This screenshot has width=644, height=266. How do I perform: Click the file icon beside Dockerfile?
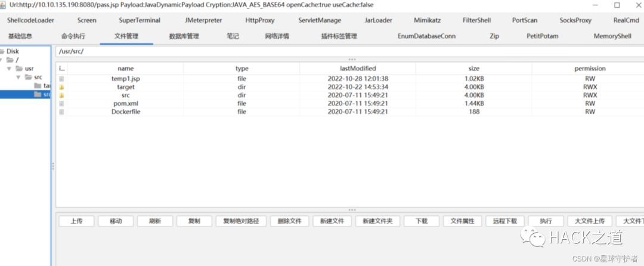click(x=61, y=112)
